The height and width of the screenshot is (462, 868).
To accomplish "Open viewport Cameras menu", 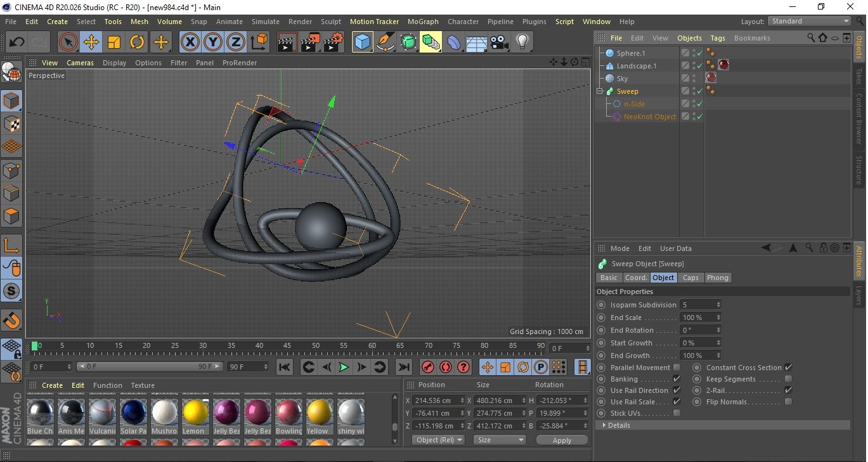I will 80,63.
